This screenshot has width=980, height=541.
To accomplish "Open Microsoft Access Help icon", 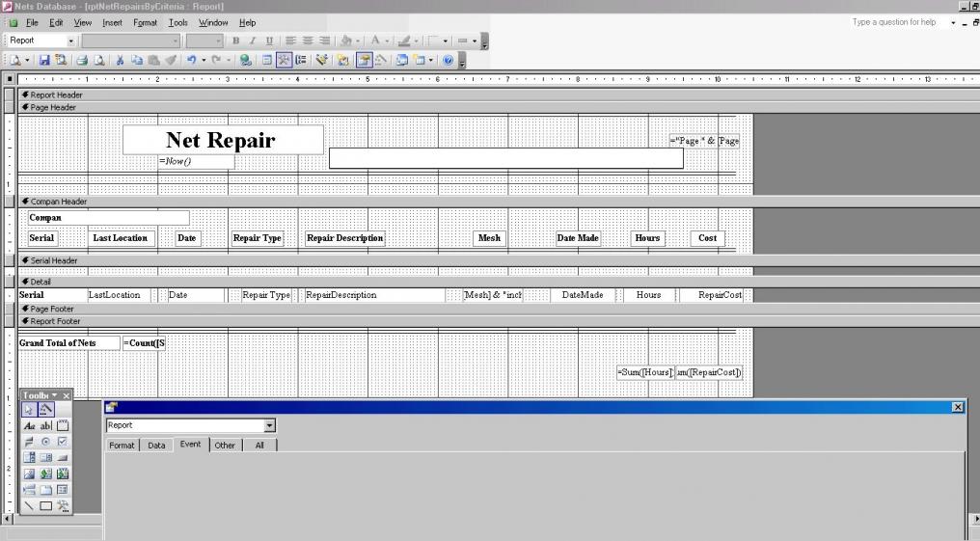I will tap(448, 60).
